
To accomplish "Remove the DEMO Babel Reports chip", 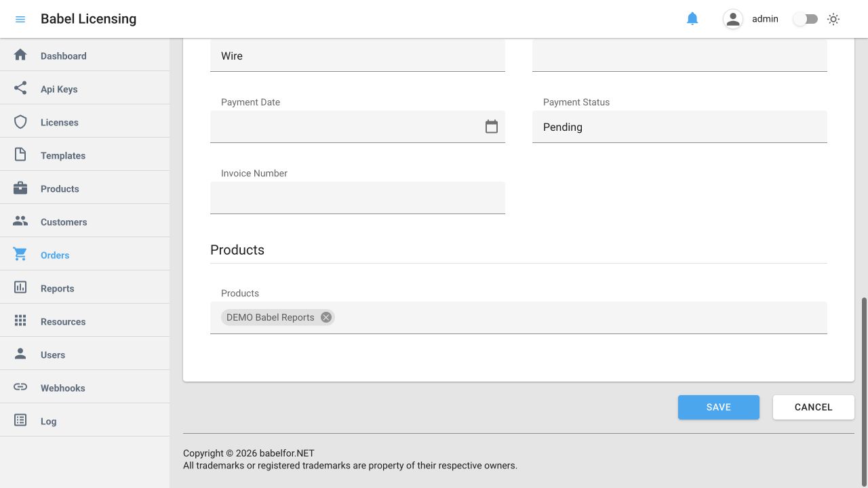I will coord(326,317).
